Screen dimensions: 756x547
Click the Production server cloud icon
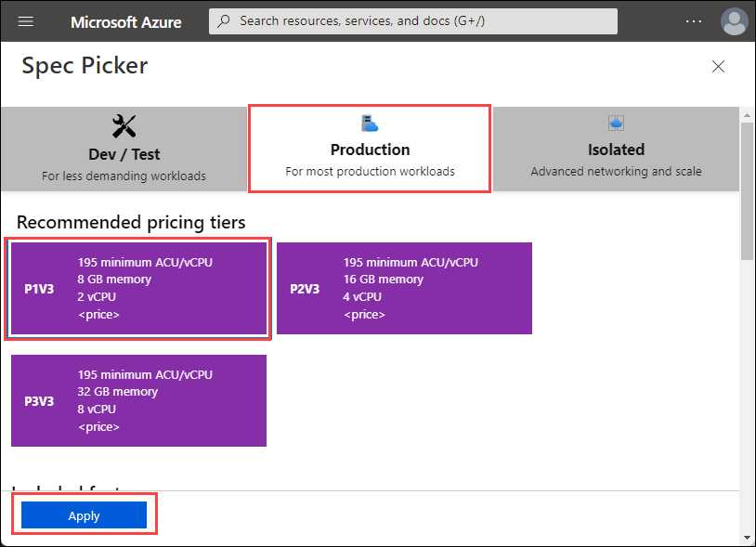(x=370, y=124)
